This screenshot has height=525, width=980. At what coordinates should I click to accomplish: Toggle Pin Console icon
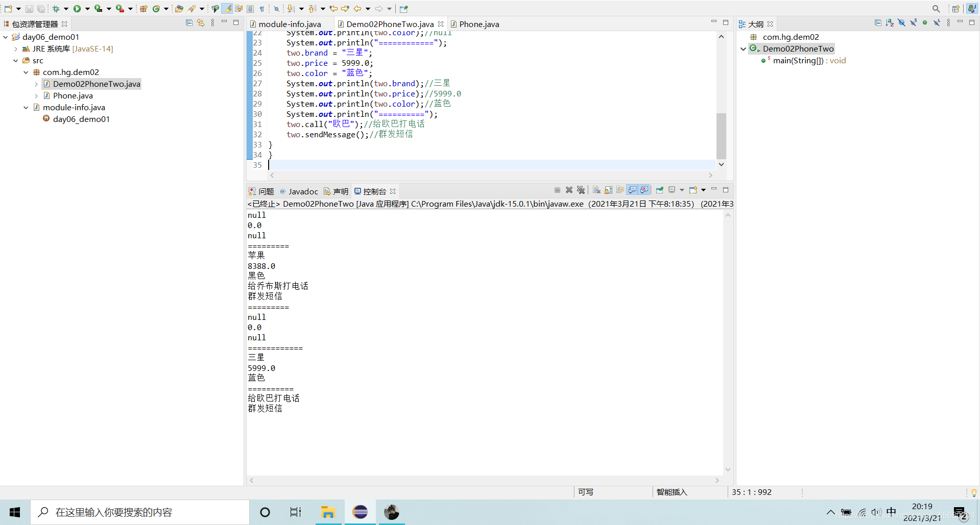pyautogui.click(x=660, y=190)
